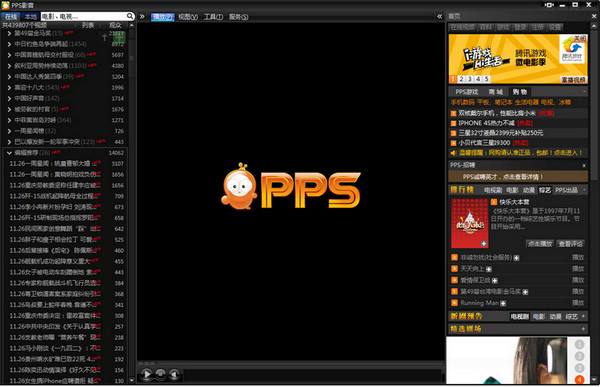This screenshot has width=600, height=387.
Task: Expand the 中日钓鱼岛 list entry
Action: (9, 44)
